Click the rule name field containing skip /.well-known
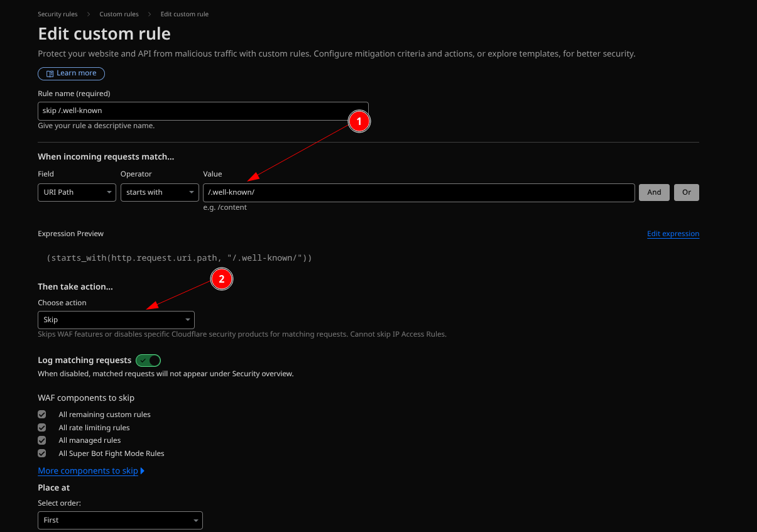Viewport: 757px width, 532px height. coord(203,111)
